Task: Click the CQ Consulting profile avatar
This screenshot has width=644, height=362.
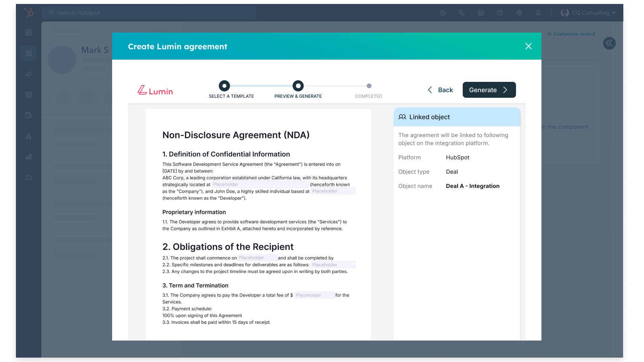Action: tap(565, 13)
